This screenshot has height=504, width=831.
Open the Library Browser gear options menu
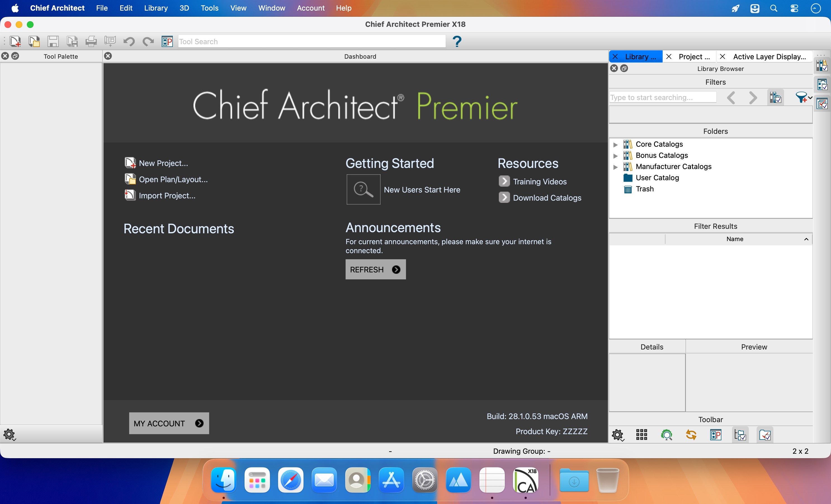point(618,435)
